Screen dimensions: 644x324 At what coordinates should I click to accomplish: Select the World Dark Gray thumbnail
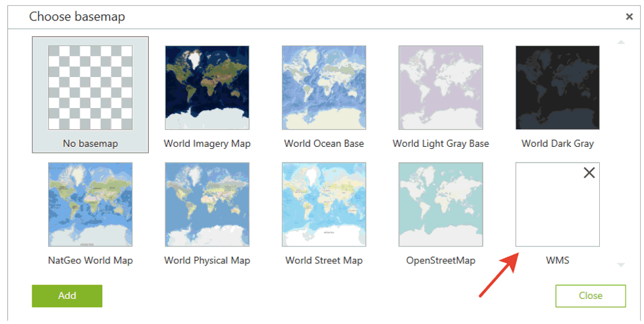[557, 88]
